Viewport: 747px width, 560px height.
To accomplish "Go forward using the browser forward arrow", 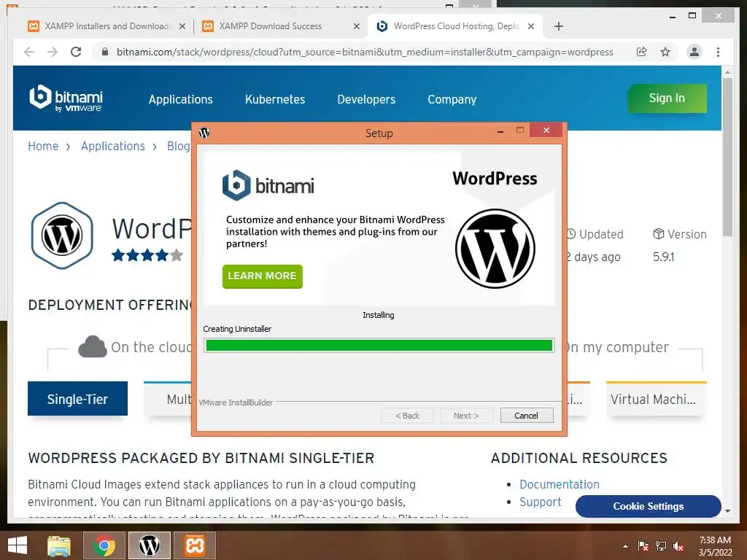I will [53, 52].
